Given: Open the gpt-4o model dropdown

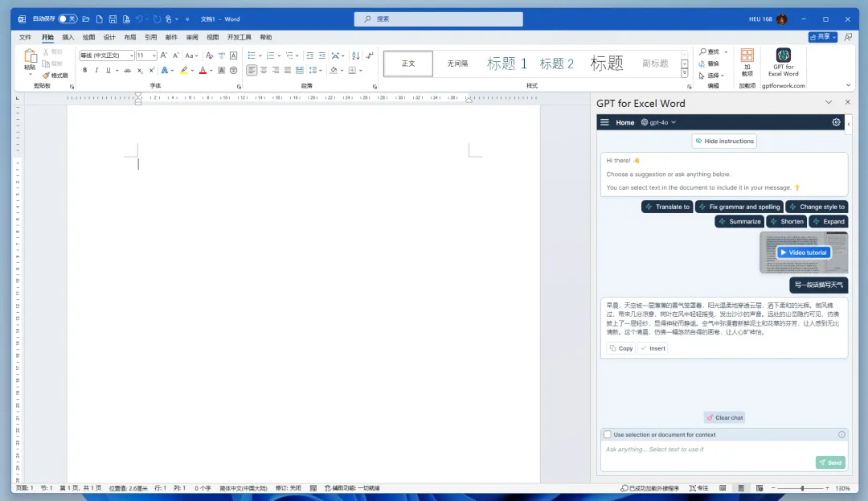Looking at the screenshot, I should coord(659,122).
